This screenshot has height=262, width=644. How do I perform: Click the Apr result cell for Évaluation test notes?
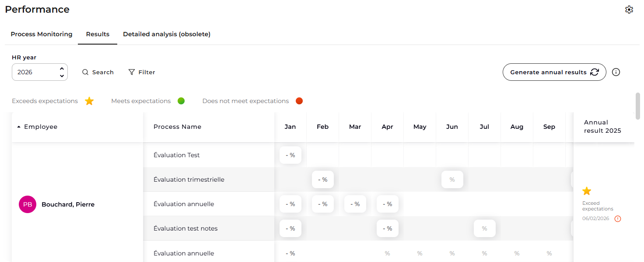[x=388, y=228]
